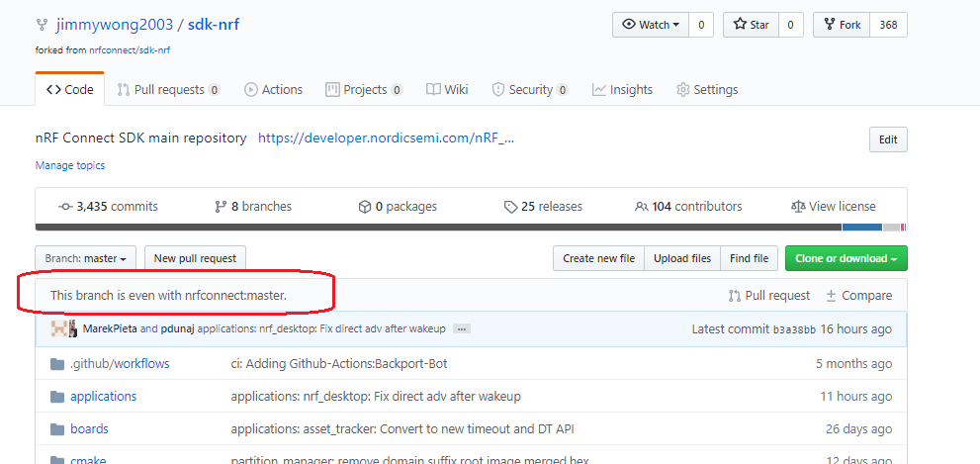Open the Branch: master dropdown
This screenshot has height=464, width=980.
[x=86, y=258]
